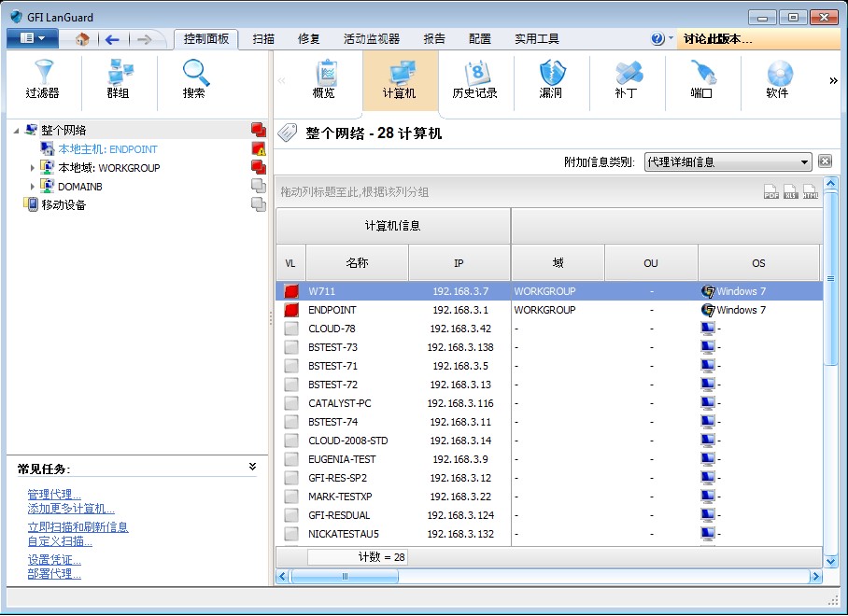
Task: Show previous view tabs with left chevron
Action: click(281, 80)
